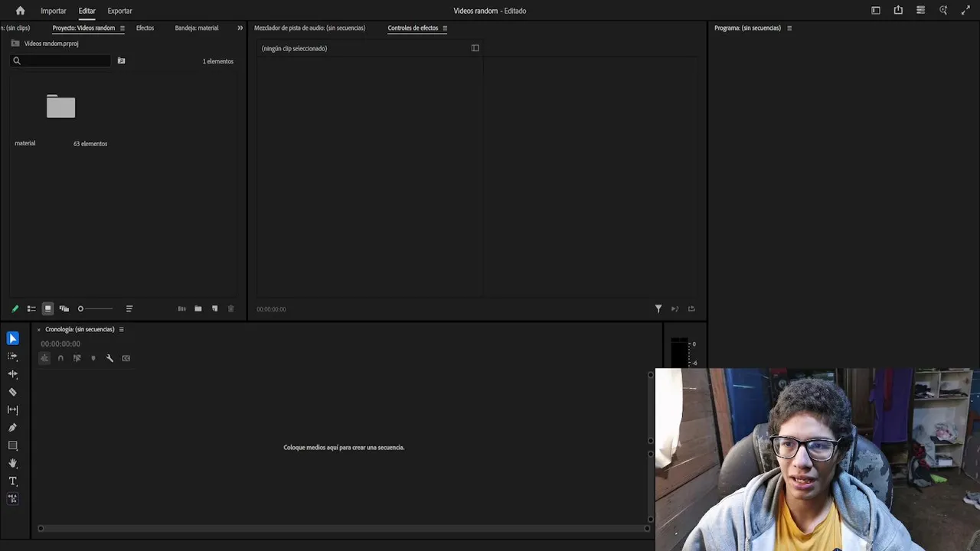Click Automate to Sequence icon

(x=181, y=309)
